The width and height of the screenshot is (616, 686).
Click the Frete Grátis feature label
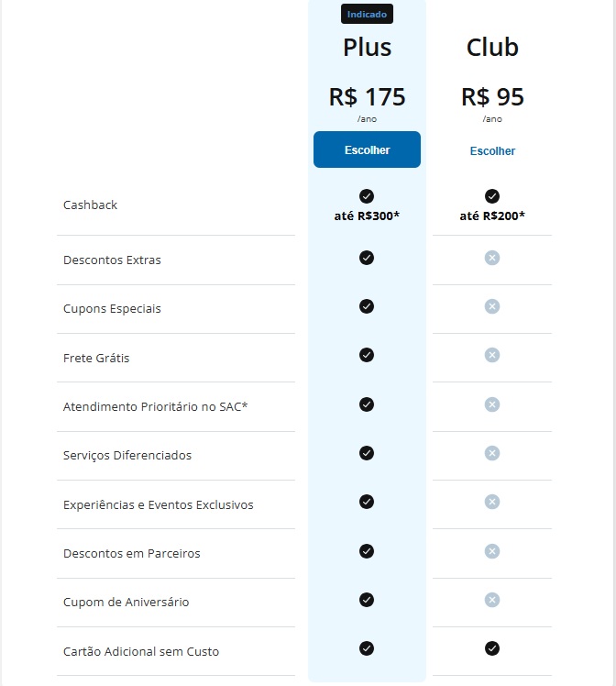[96, 358]
